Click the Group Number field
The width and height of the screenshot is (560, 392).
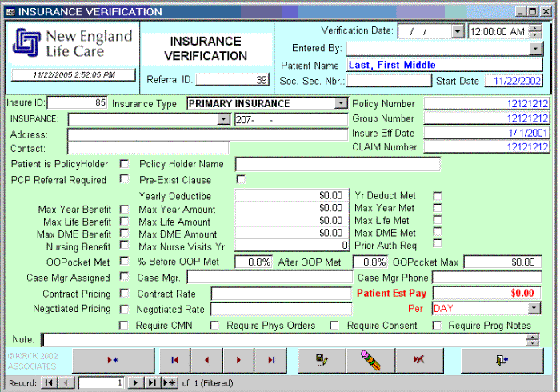pos(486,118)
